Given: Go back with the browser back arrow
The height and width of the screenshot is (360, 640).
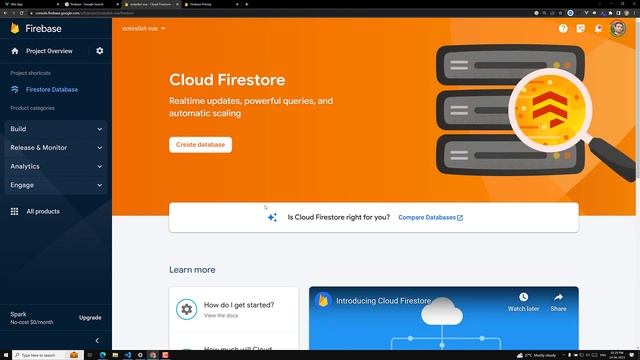Looking at the screenshot, I should coord(5,13).
